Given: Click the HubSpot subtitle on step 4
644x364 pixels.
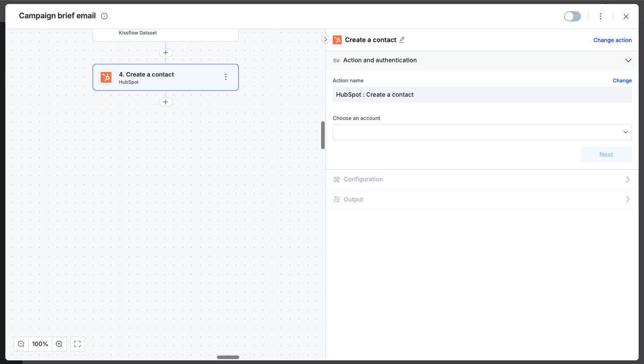Looking at the screenshot, I should pos(129,82).
